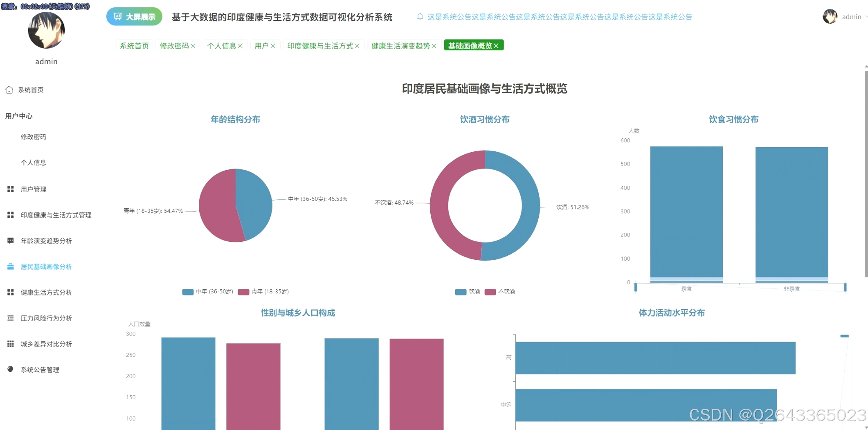868x430 pixels.
Task: Switch to the 用户 tab
Action: (261, 46)
